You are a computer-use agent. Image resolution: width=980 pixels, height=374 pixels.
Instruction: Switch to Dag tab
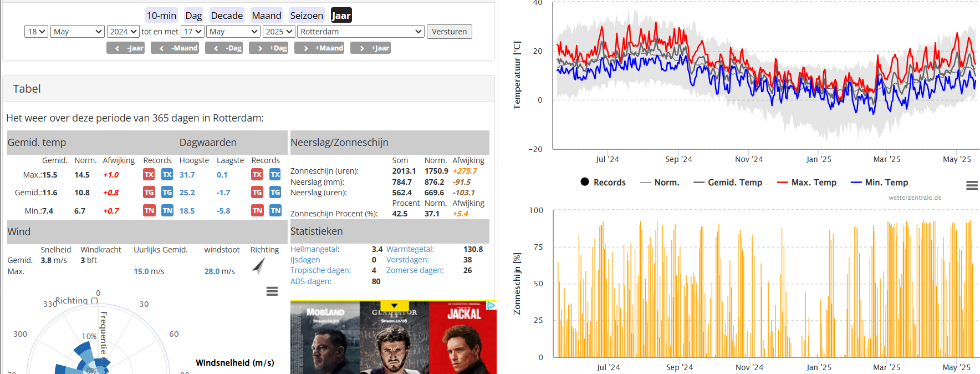pyautogui.click(x=193, y=16)
